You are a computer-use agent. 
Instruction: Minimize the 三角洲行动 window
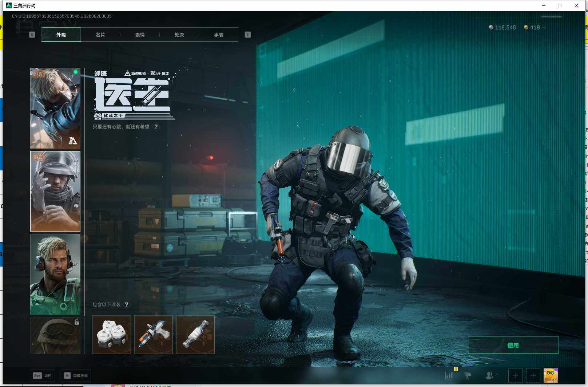point(544,5)
